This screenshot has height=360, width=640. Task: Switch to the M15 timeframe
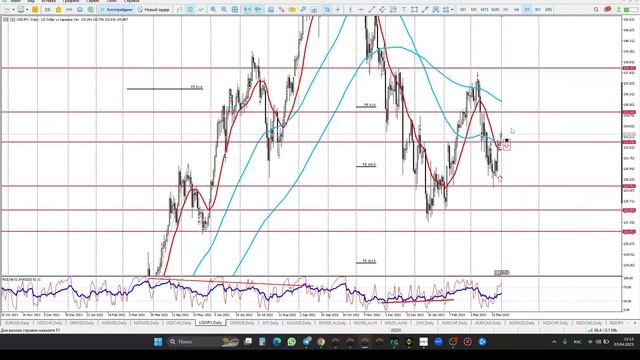click(x=484, y=9)
